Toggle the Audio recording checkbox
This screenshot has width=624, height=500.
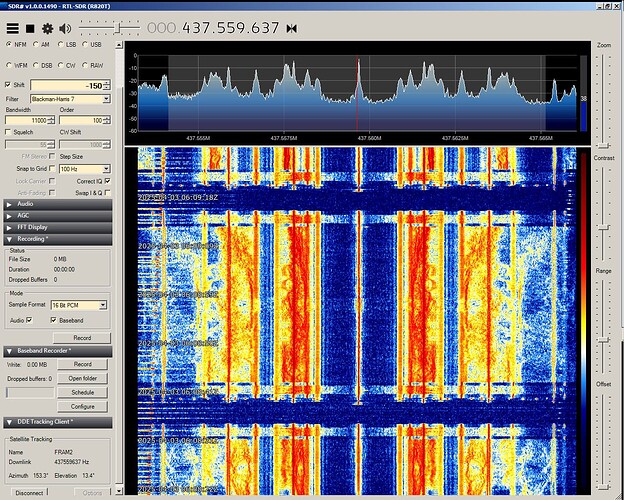29,320
